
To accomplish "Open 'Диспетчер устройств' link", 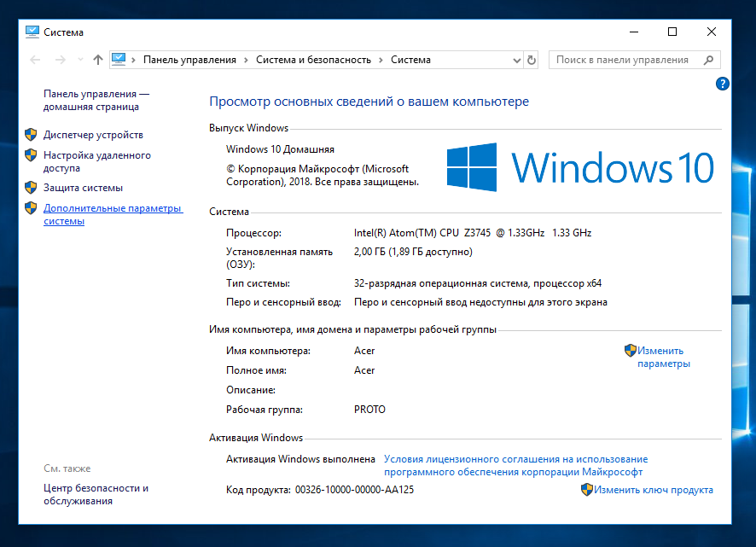I will pos(93,135).
